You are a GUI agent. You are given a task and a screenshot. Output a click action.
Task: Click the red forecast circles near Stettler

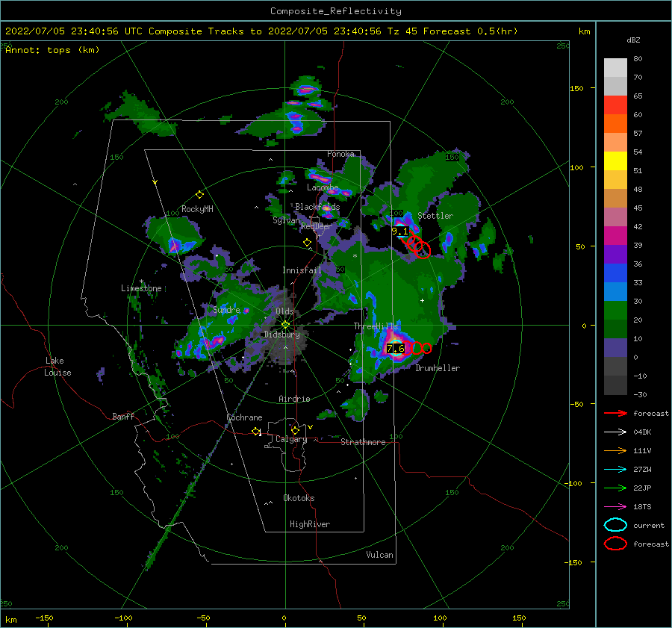(418, 246)
